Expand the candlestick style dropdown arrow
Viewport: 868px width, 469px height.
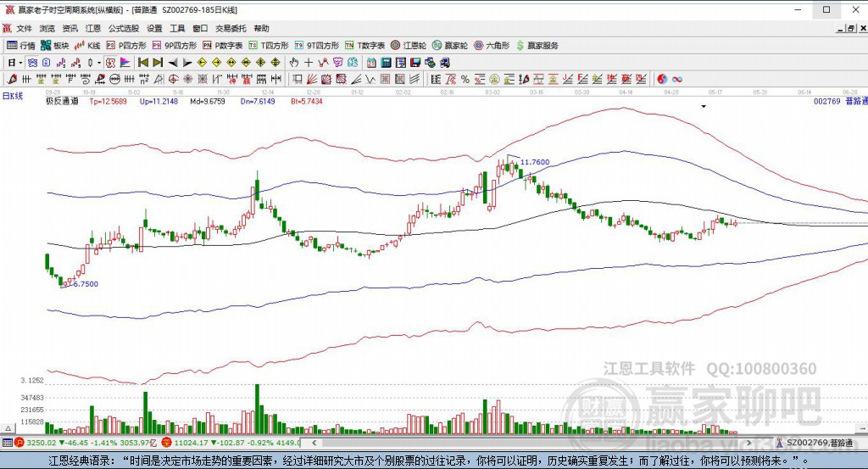98,63
